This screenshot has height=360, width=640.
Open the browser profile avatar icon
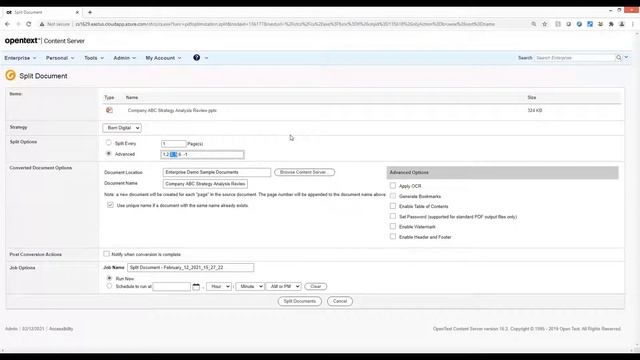coord(622,24)
